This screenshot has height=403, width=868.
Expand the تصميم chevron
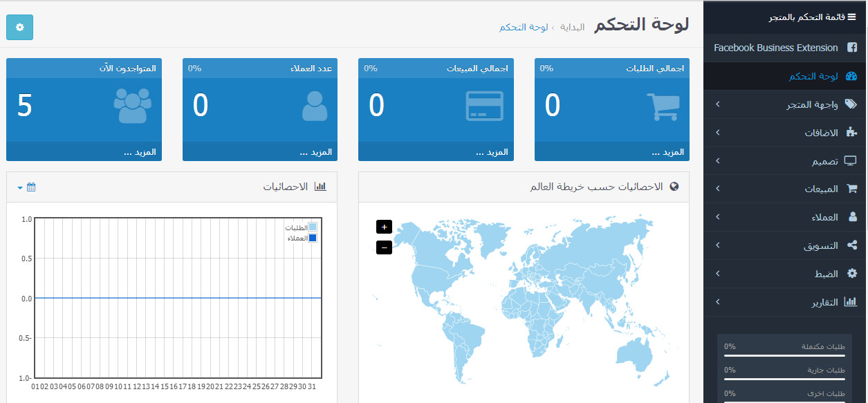(x=717, y=161)
